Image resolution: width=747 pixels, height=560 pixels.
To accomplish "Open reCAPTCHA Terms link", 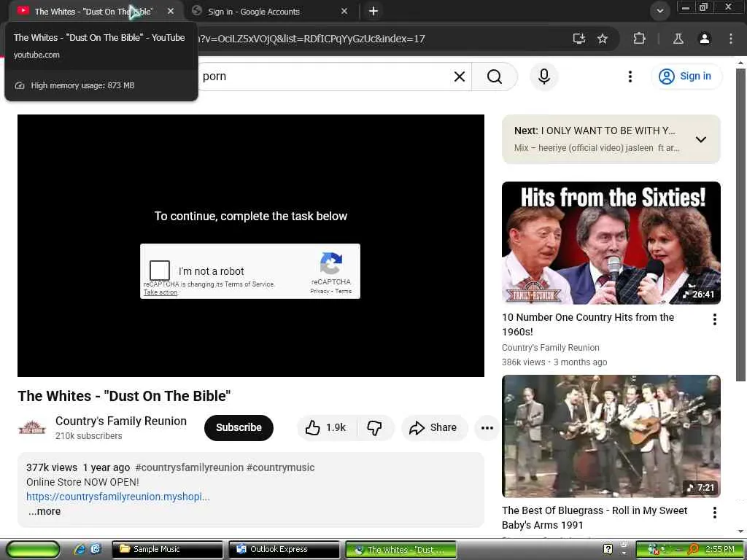I will [343, 291].
